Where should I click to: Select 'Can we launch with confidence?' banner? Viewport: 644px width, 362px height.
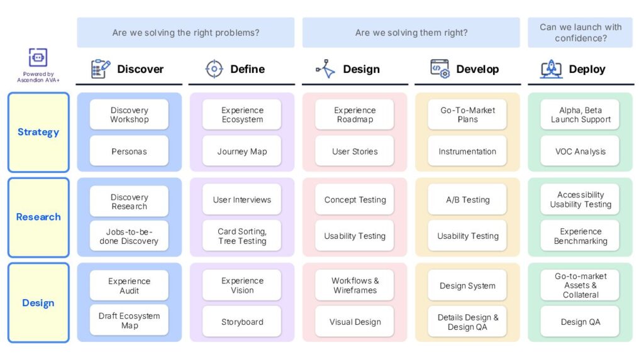(580, 33)
